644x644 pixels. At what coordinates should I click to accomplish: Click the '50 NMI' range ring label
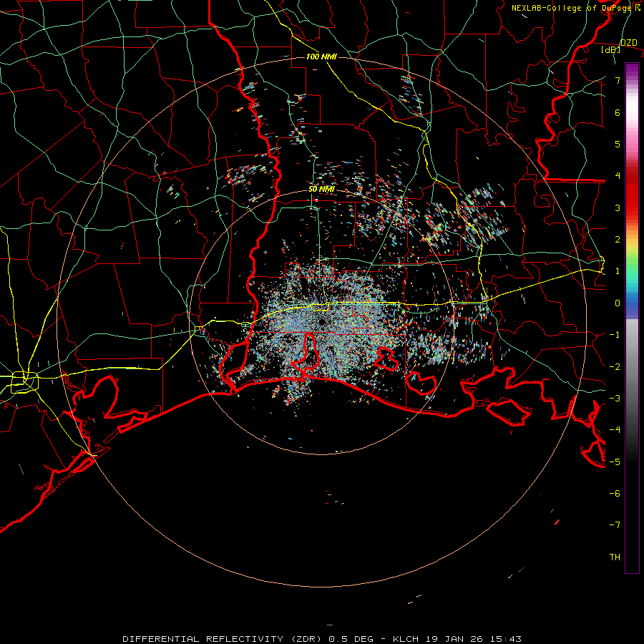[x=321, y=190]
